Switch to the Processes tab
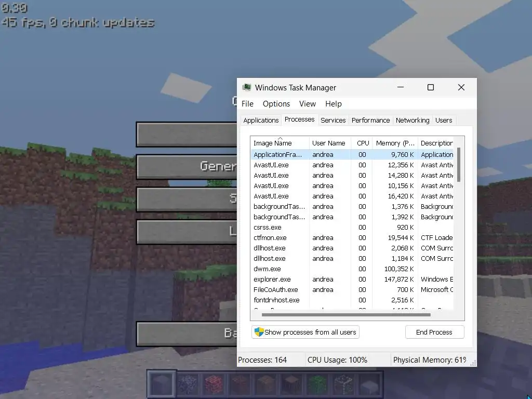532x399 pixels. coord(300,119)
